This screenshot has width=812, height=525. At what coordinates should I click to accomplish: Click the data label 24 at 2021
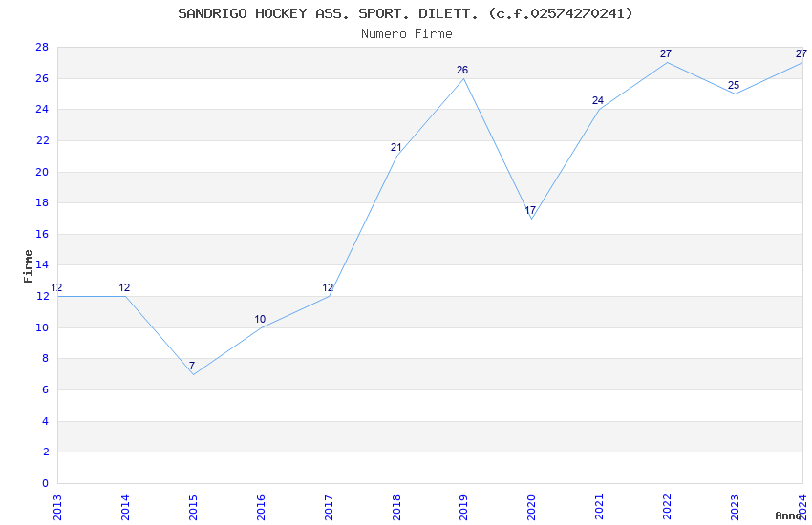[x=598, y=100]
